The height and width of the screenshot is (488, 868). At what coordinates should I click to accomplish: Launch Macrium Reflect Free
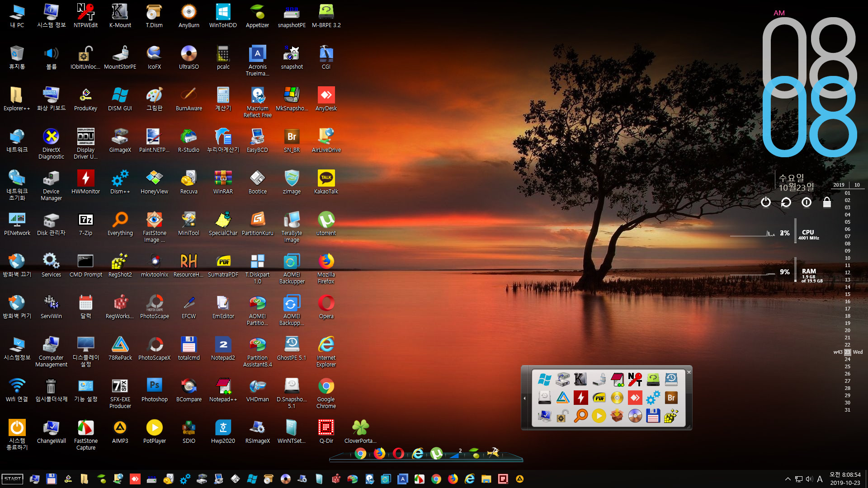257,102
